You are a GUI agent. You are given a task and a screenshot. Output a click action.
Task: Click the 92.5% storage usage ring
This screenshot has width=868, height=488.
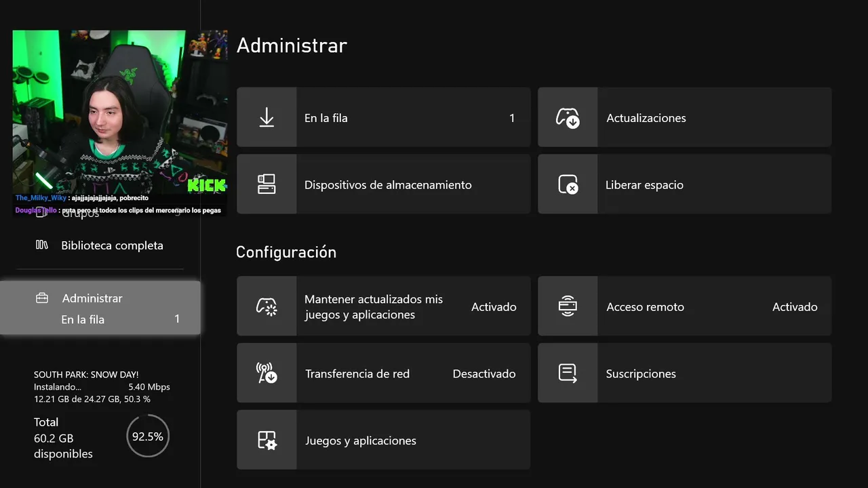148,436
